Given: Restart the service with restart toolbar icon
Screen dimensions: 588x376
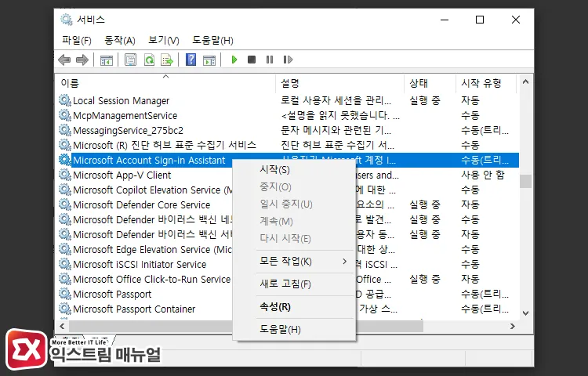Looking at the screenshot, I should point(288,60).
